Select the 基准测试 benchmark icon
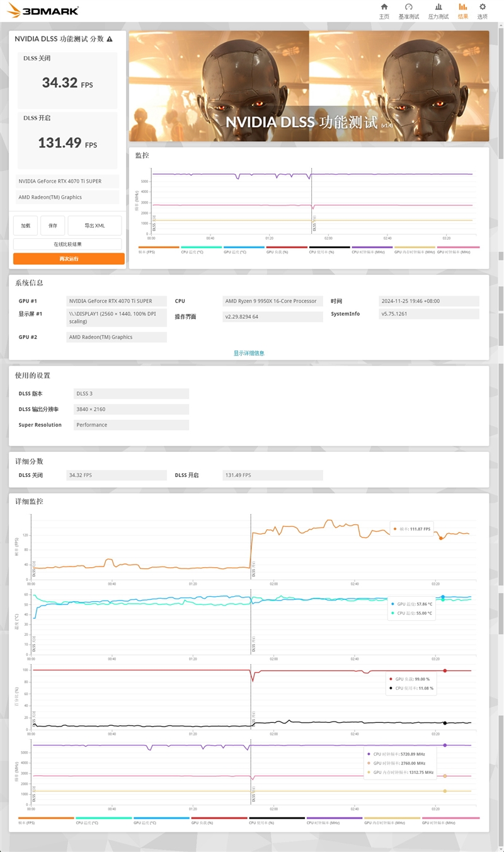This screenshot has width=504, height=852. 409,10
